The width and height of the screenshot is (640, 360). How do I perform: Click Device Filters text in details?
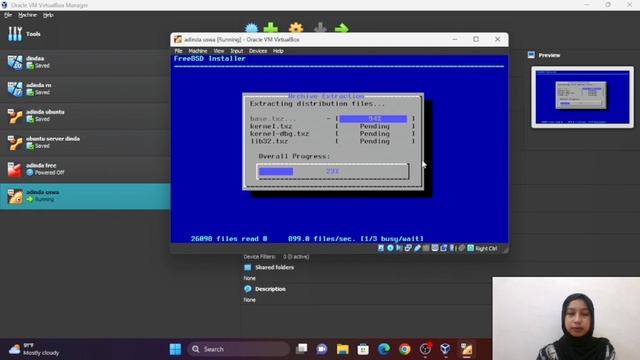click(x=260, y=257)
